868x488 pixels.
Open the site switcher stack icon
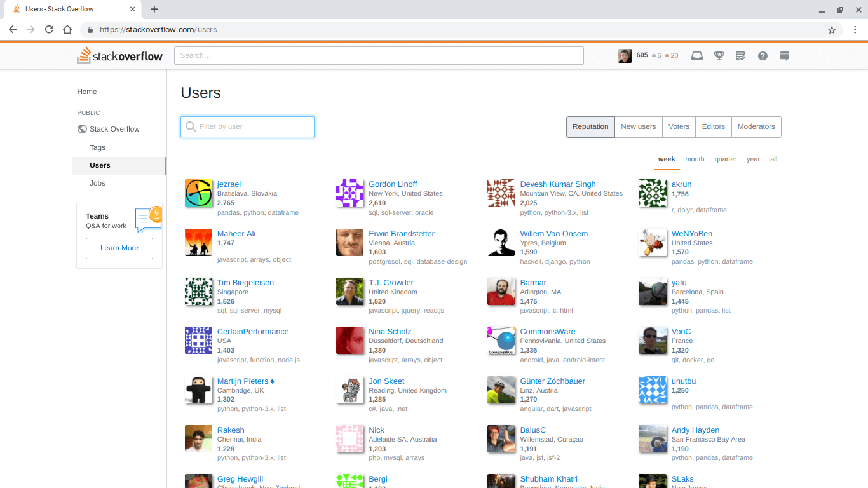785,56
